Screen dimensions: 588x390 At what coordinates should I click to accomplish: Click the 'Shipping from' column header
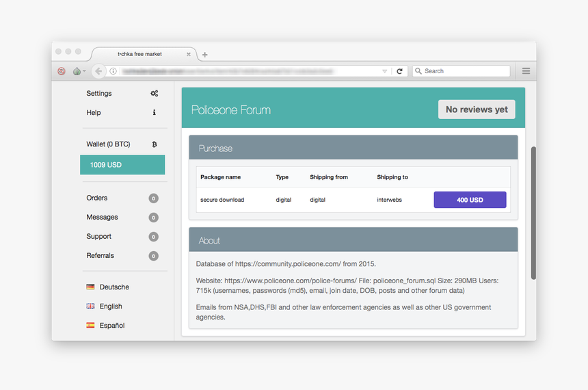click(x=328, y=177)
